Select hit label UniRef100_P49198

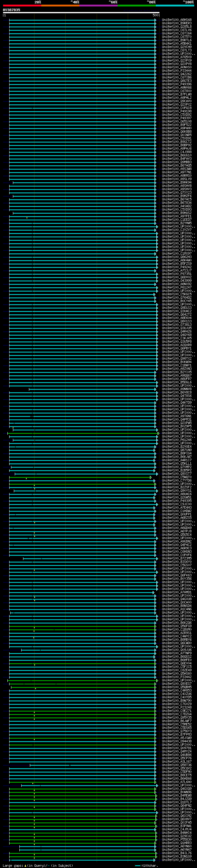(x=177, y=111)
